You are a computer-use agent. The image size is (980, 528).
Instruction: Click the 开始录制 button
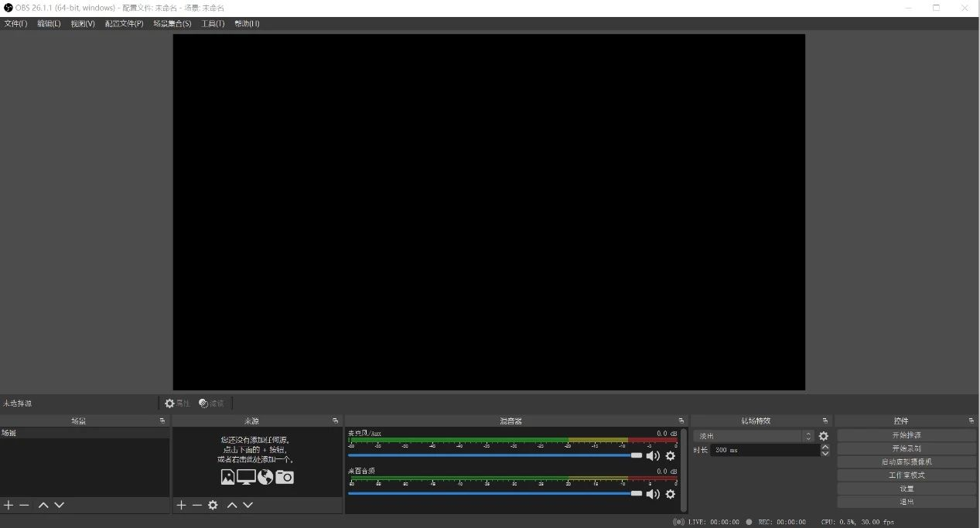907,448
